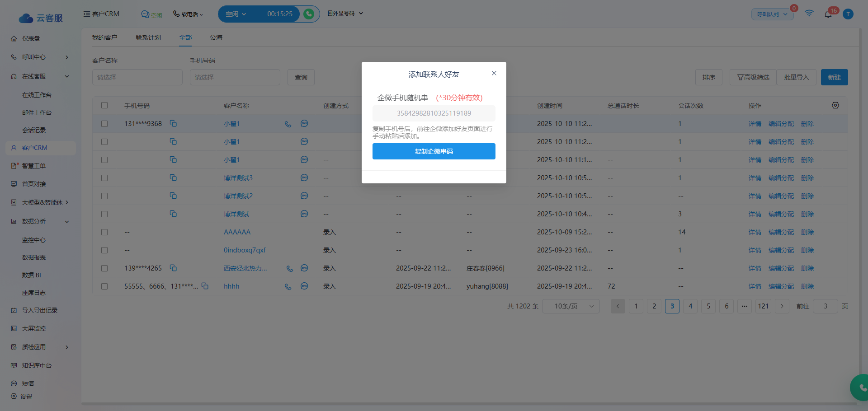Switch to the 我的客户 tab
This screenshot has height=411, width=868.
(104, 37)
